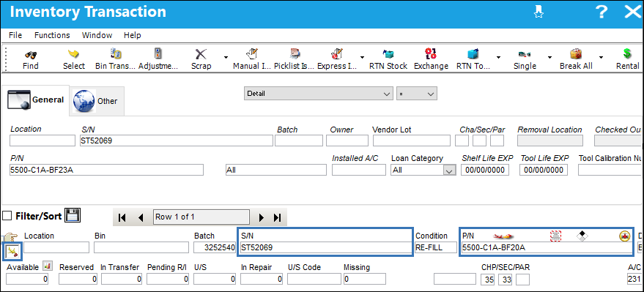Click the field containing All next to P/N
Viewport: 644px width, 292px height.
(276, 170)
